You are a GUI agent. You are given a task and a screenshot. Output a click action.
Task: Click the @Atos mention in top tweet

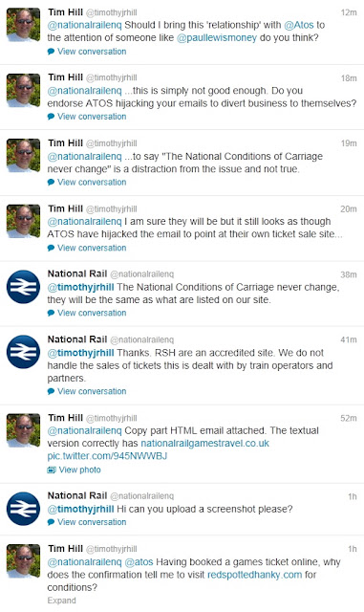pyautogui.click(x=299, y=25)
